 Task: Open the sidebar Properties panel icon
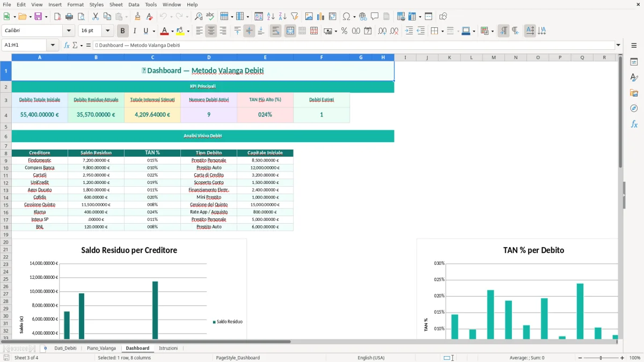[x=634, y=62]
